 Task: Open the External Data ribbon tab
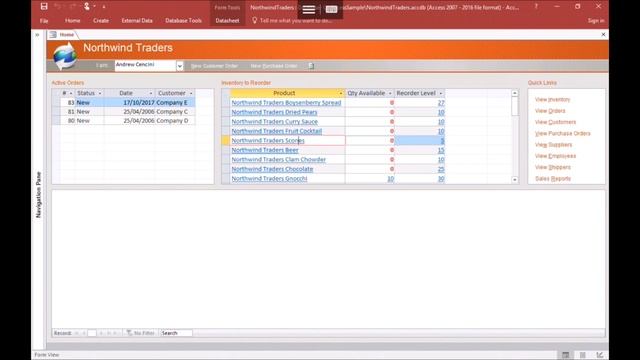(137, 20)
